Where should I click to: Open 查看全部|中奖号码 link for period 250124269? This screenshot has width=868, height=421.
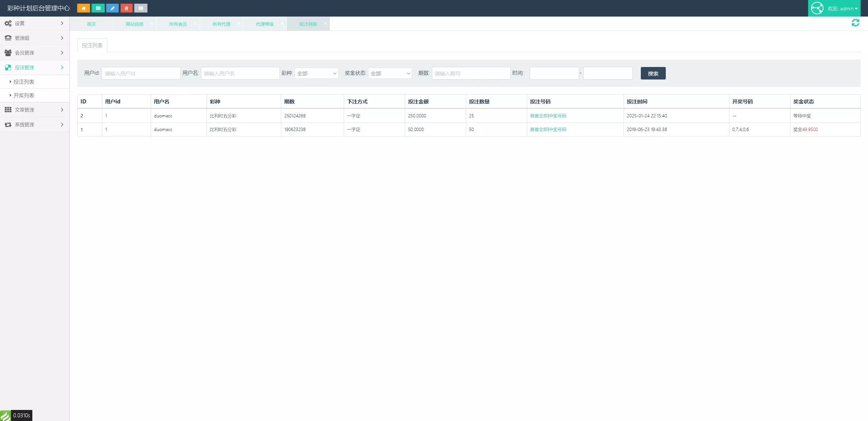point(548,116)
